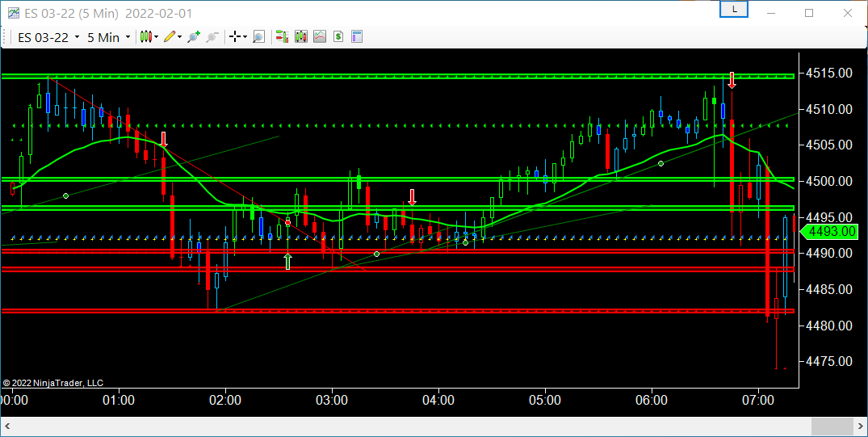
Task: Select the red dot marker near 02:35
Action: (x=288, y=223)
